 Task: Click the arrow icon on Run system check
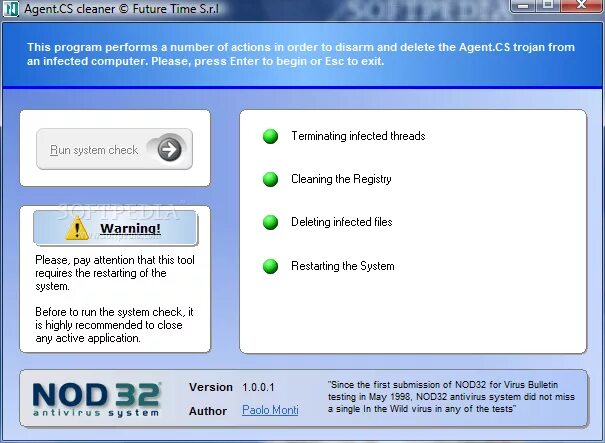pos(169,149)
